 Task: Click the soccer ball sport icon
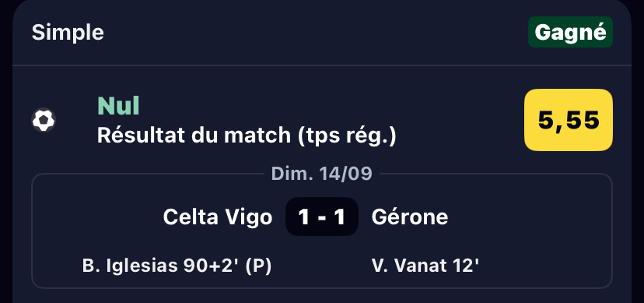(44, 120)
